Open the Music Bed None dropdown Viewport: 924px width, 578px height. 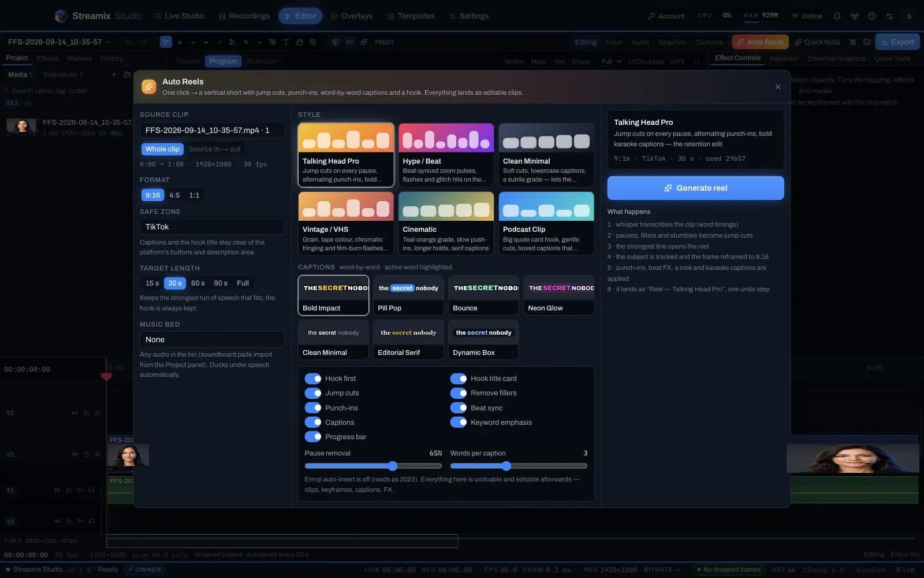coord(212,340)
